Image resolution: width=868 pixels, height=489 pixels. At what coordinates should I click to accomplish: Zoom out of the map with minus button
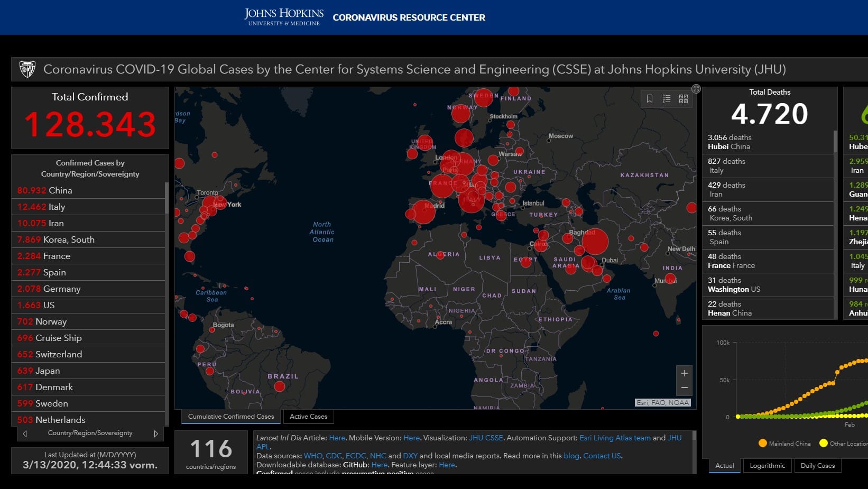[x=684, y=388]
